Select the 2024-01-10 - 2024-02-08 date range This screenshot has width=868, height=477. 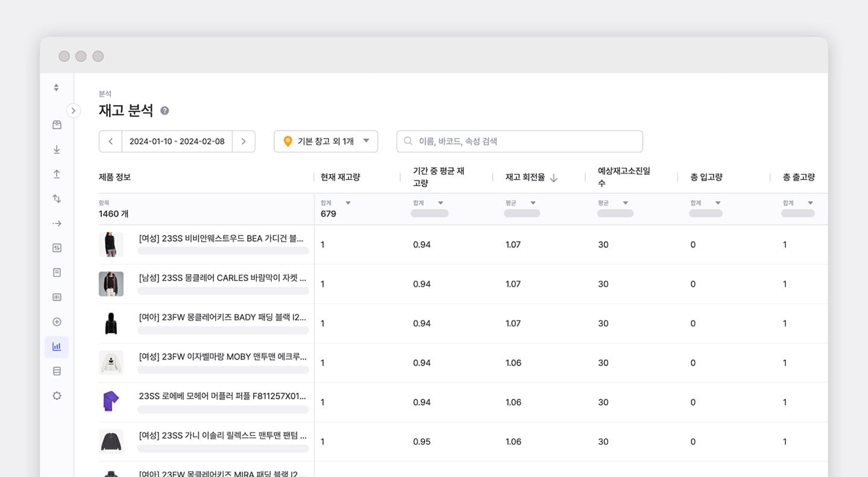[x=177, y=141]
